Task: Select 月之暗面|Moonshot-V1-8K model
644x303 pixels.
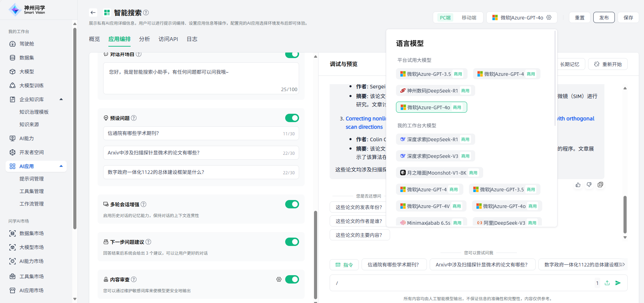Action: pyautogui.click(x=439, y=173)
